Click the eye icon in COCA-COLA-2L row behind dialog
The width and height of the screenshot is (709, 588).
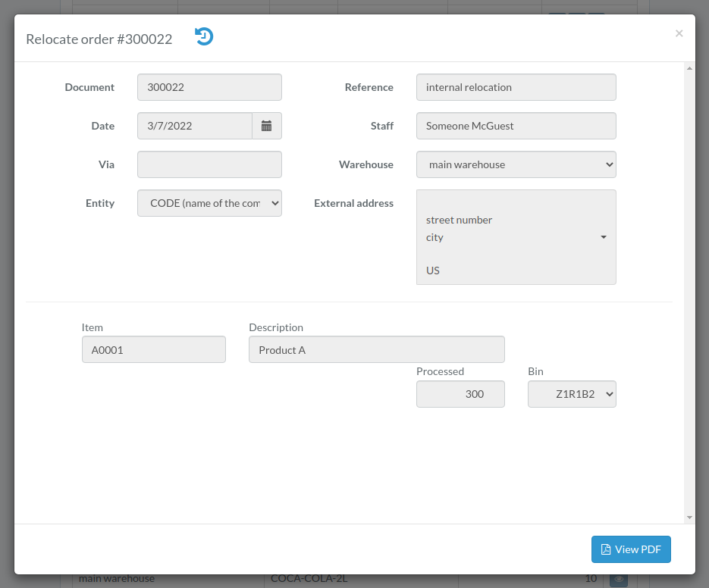(619, 579)
